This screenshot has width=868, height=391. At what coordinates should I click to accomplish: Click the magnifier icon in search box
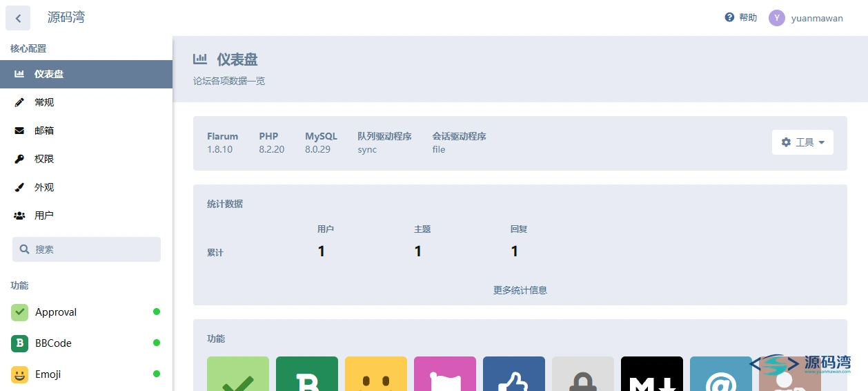[25, 249]
